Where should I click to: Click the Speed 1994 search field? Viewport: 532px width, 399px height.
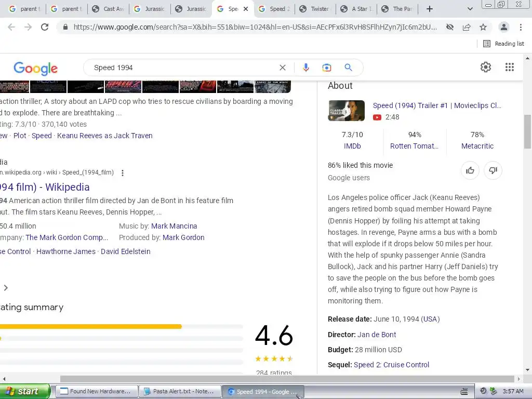(x=183, y=68)
